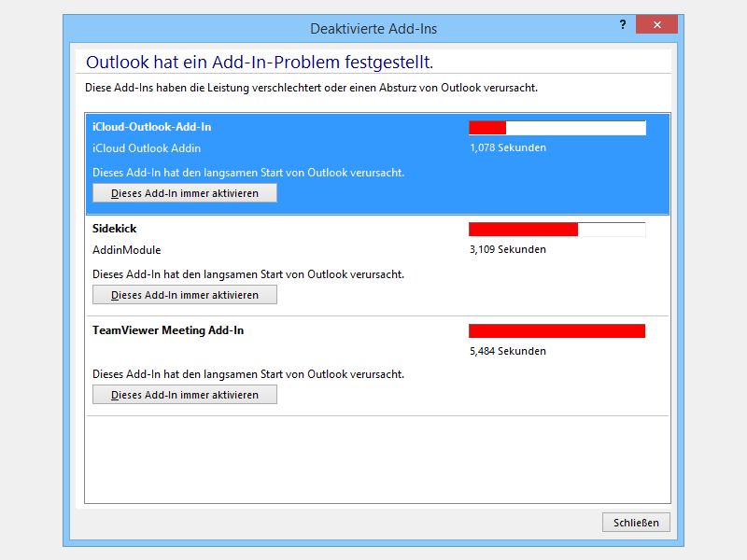Viewport: 747px width, 560px height.
Task: Click the Schließen button
Action: 636,523
